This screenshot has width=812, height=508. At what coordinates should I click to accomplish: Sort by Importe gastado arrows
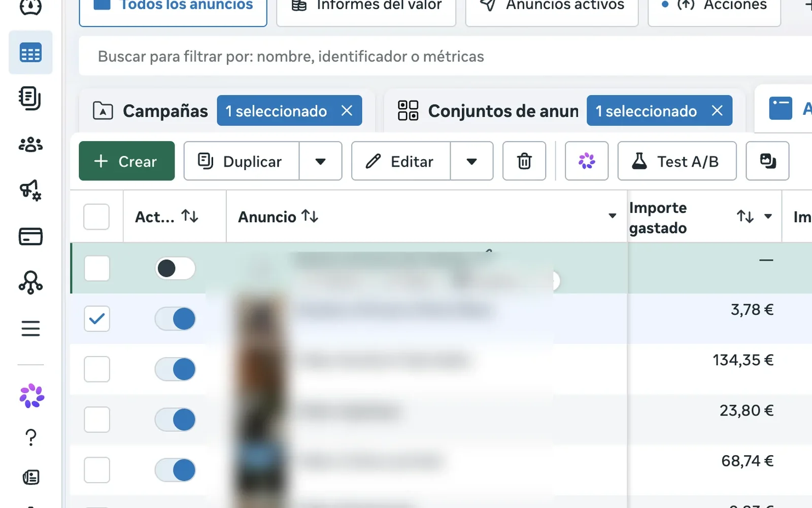[745, 216]
